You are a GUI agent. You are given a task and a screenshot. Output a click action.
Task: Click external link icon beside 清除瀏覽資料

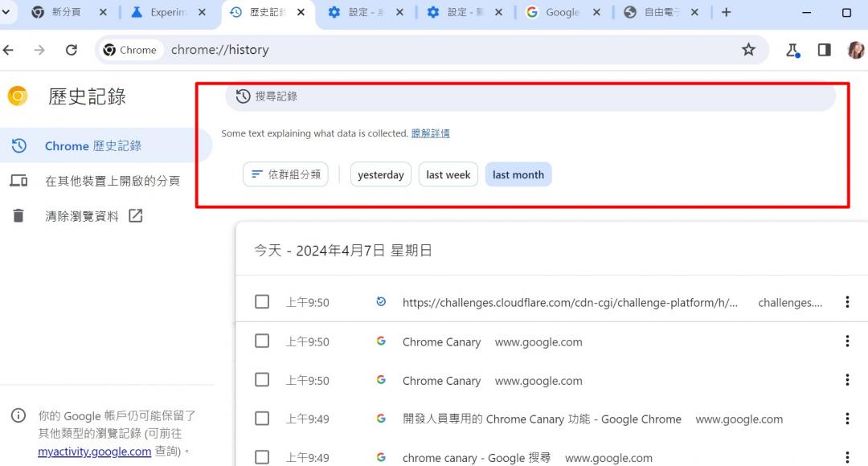[136, 216]
